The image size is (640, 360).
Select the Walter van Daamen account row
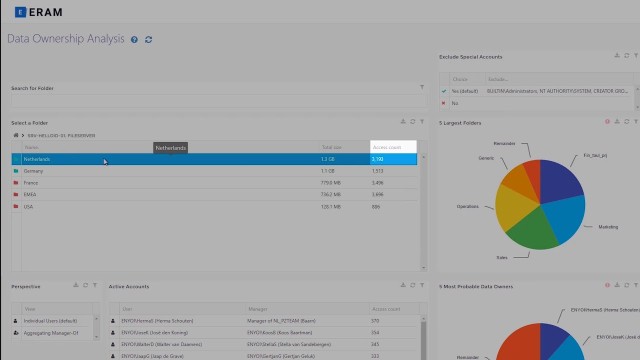click(264, 344)
